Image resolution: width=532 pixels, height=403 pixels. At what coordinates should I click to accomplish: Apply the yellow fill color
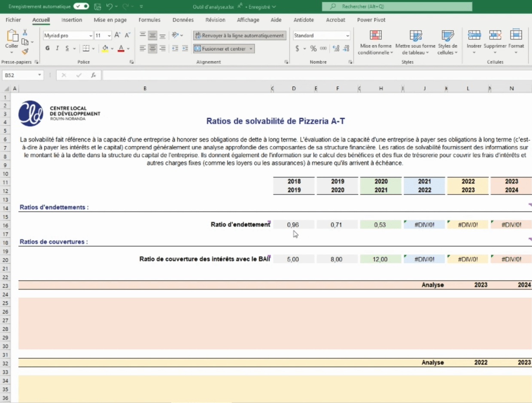click(x=105, y=49)
